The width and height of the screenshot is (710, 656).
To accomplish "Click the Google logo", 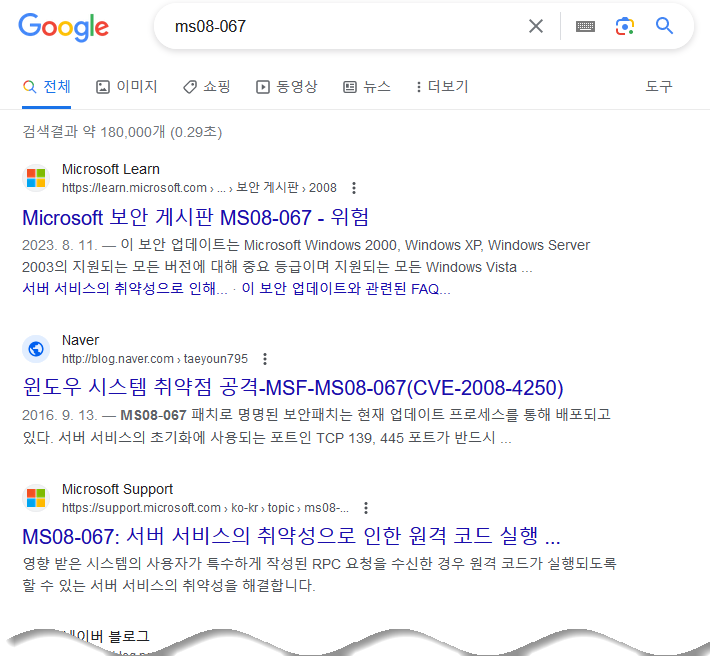I will [63, 28].
